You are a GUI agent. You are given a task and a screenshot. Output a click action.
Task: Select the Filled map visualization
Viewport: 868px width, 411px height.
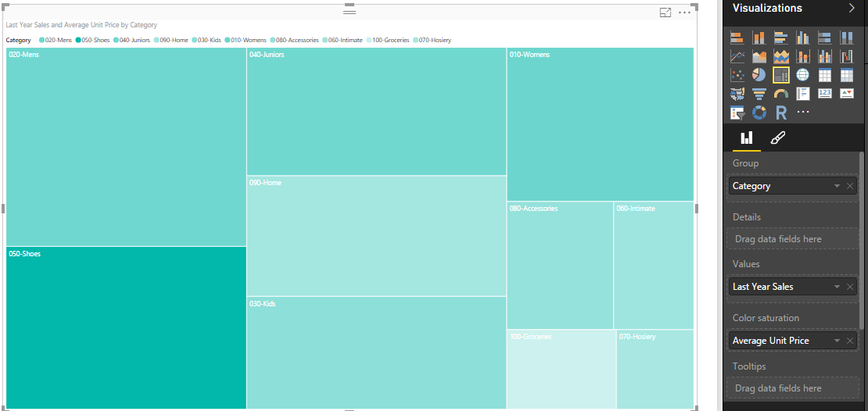[x=737, y=94]
